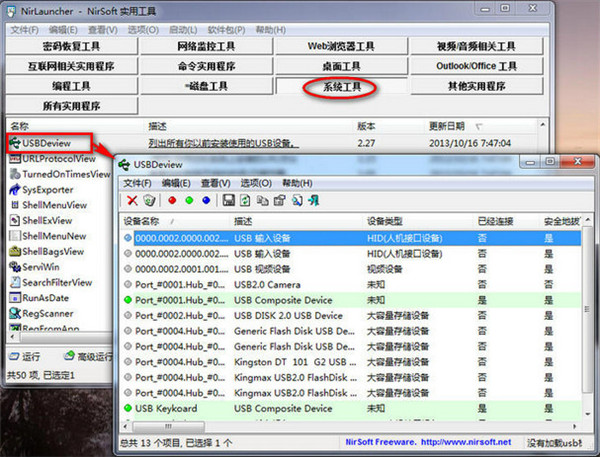Click the red dot toolbar icon

(174, 200)
